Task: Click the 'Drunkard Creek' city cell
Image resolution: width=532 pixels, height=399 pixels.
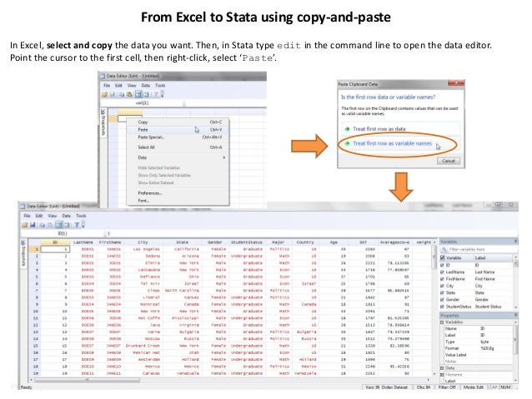Action: tap(143, 346)
